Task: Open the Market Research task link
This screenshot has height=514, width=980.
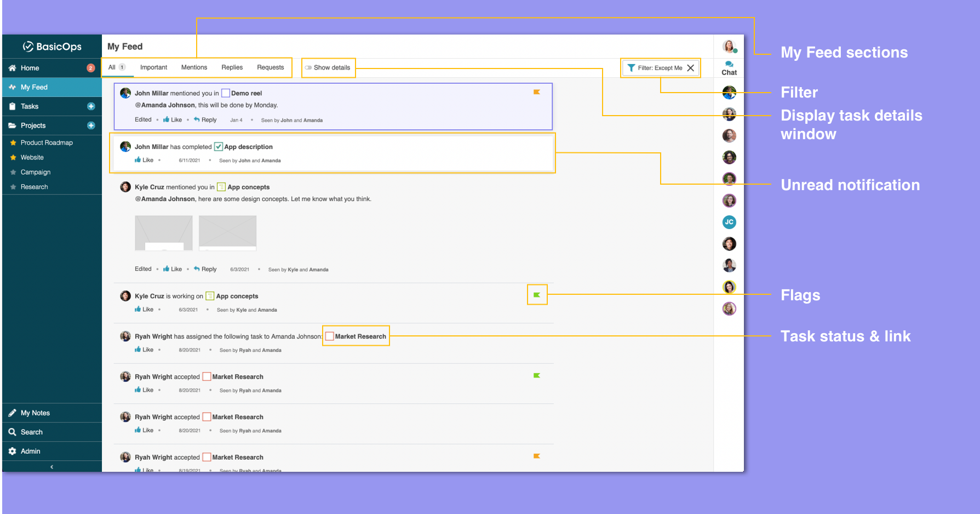Action: tap(360, 336)
